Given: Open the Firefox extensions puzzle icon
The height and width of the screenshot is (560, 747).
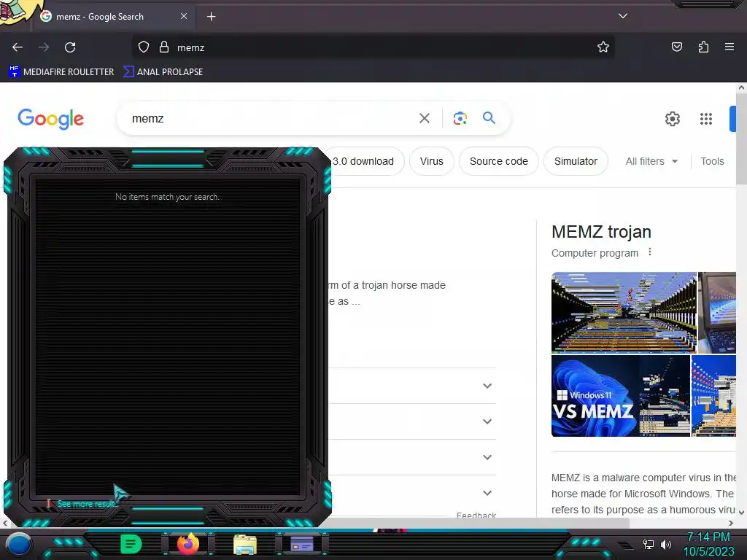Looking at the screenshot, I should [703, 47].
